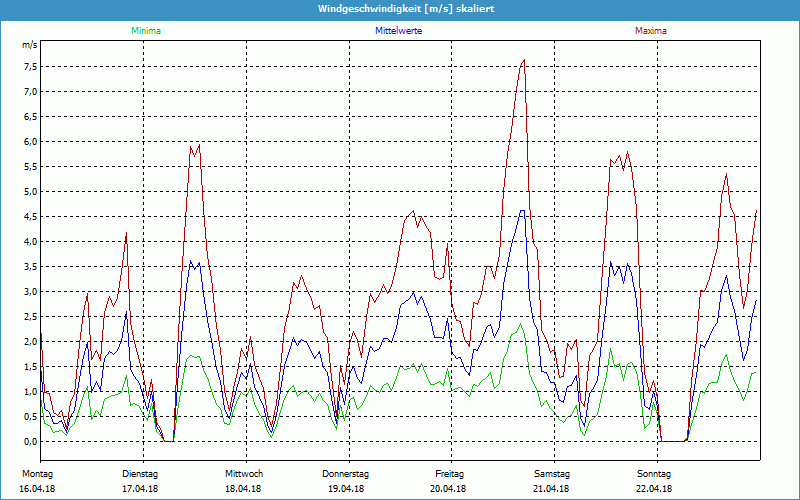The width and height of the screenshot is (800, 500).
Task: Click the 3,0 y-axis value
Action: pyautogui.click(x=30, y=292)
